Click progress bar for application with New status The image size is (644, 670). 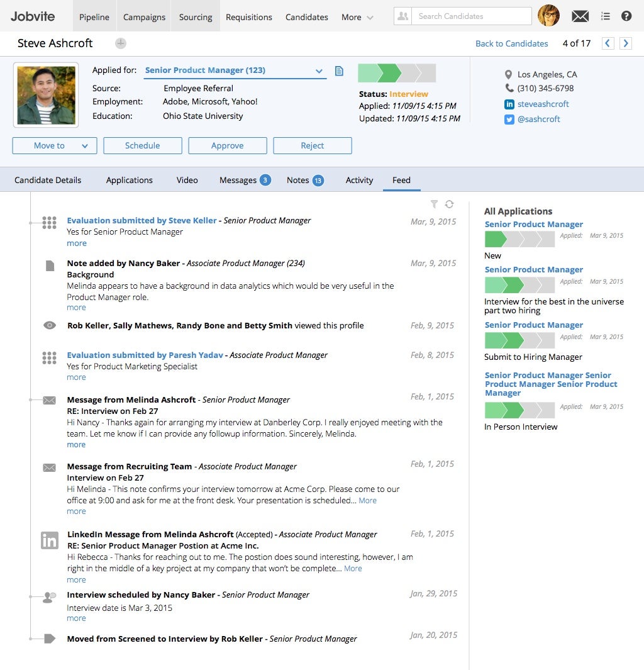(519, 239)
